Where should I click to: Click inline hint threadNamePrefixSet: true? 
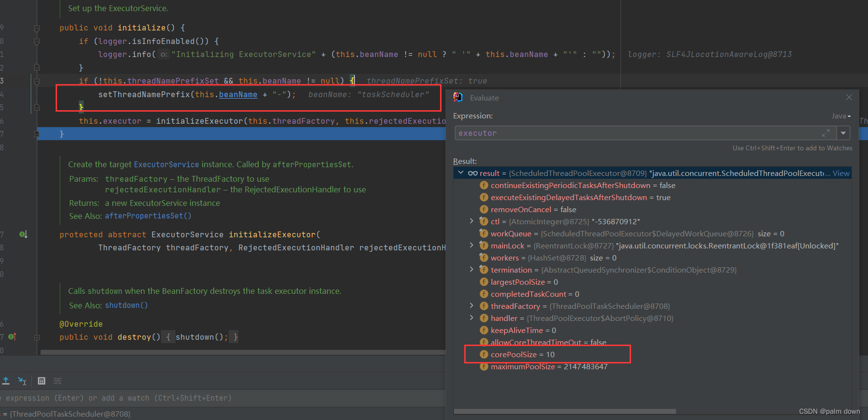tap(427, 81)
